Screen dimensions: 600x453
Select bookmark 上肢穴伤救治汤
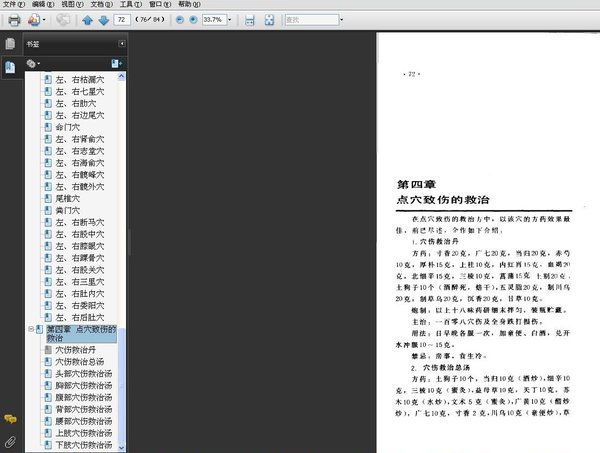tap(83, 433)
